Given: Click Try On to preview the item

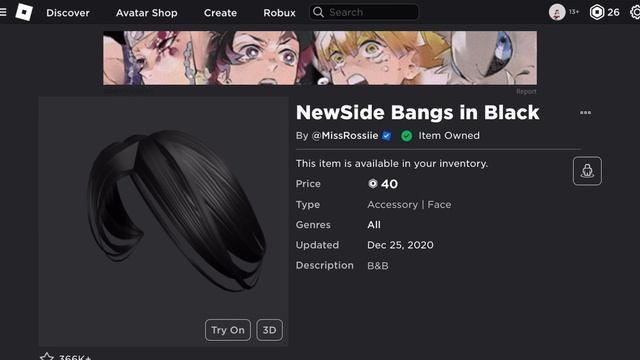Looking at the screenshot, I should click(228, 330).
